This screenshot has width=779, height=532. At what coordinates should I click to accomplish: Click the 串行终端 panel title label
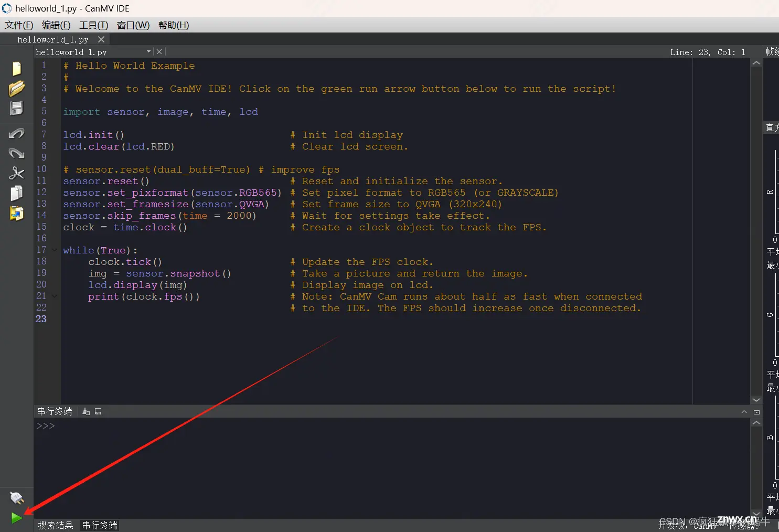(55, 411)
